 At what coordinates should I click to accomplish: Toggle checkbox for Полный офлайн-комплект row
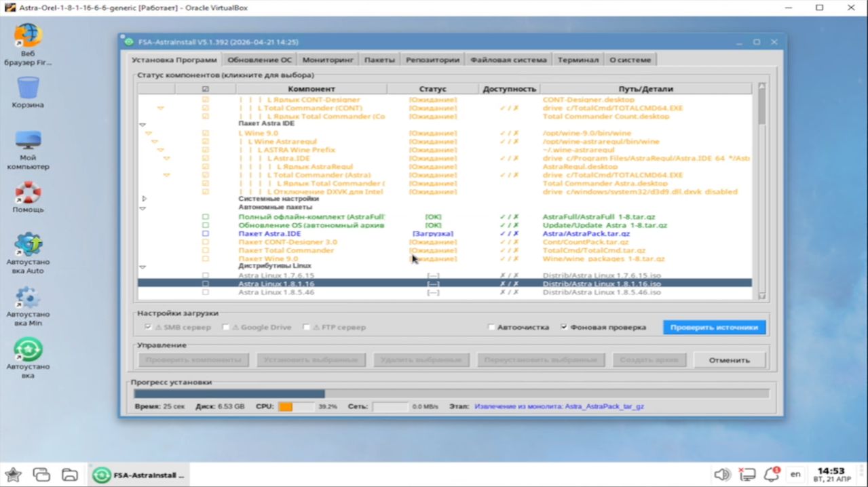pos(206,217)
